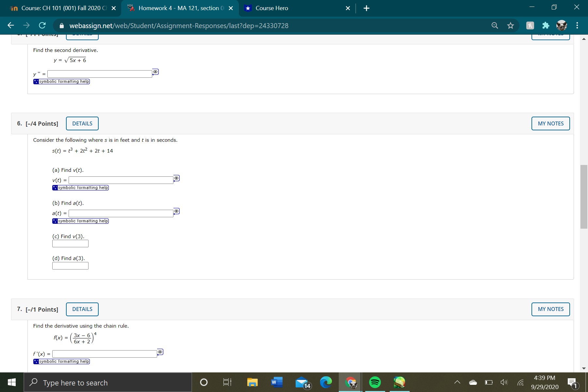Open the preview icon beside f'(x)
This screenshot has height=392, width=588.
pos(160,352)
